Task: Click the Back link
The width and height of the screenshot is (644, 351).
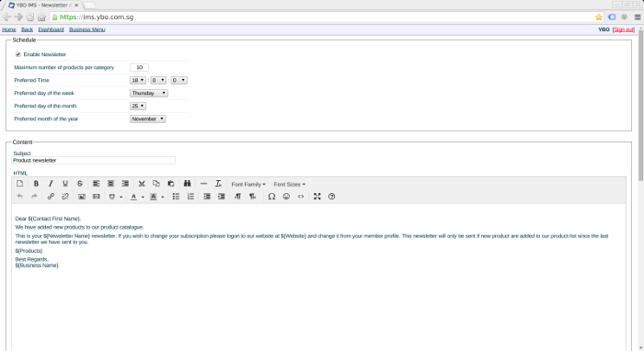Action: [x=27, y=29]
